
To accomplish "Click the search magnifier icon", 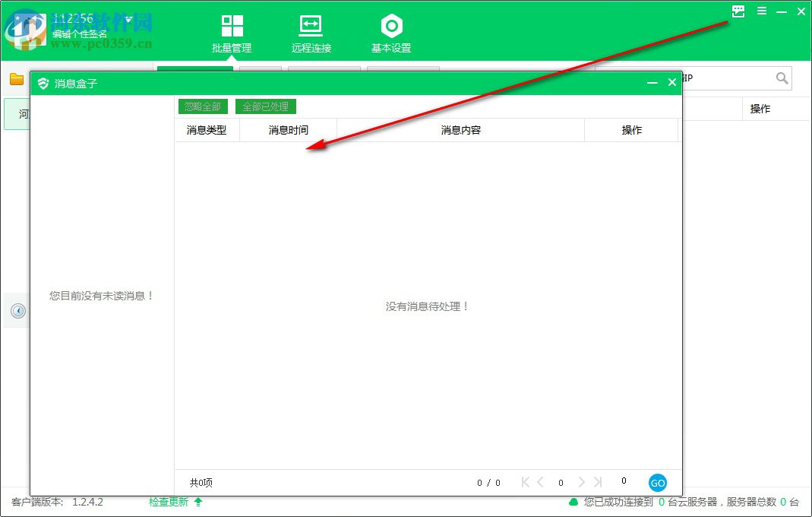I will point(782,78).
